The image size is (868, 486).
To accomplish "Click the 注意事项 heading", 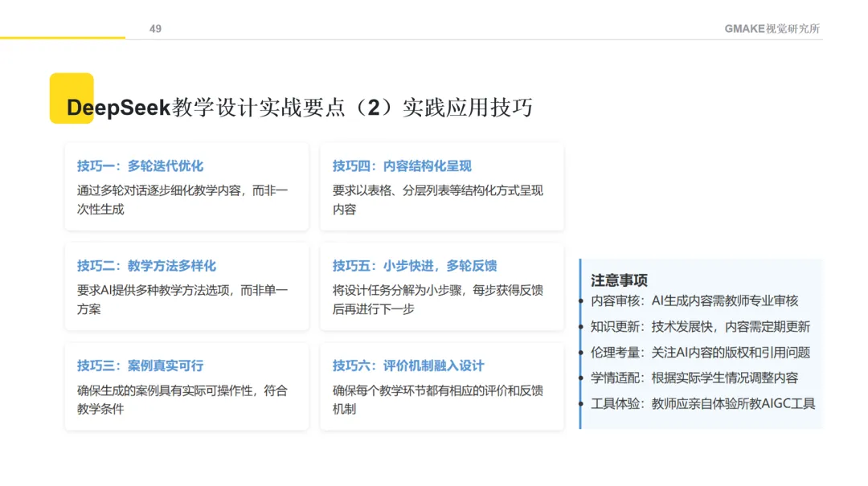I will [619, 280].
